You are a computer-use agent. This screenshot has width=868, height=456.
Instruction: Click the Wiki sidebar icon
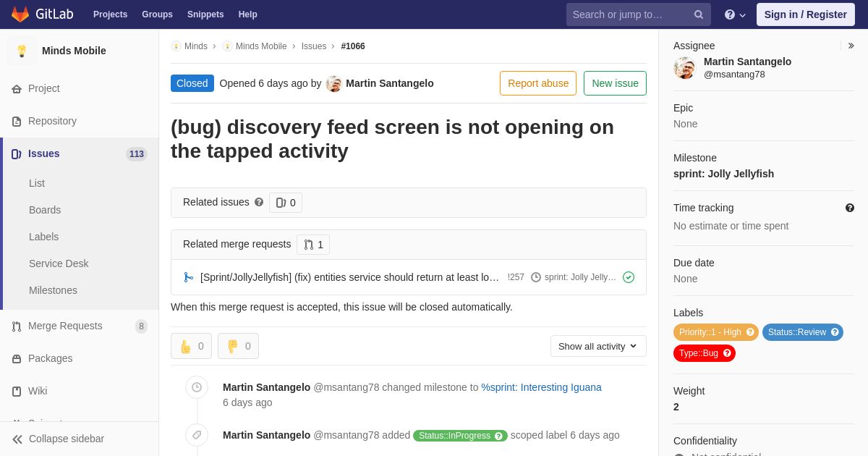click(x=17, y=392)
